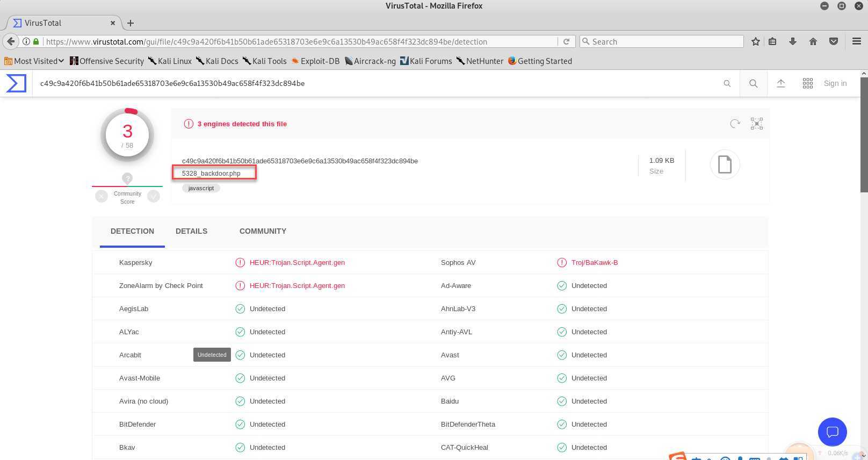Open the Aircrack-ng bookmark

(370, 61)
